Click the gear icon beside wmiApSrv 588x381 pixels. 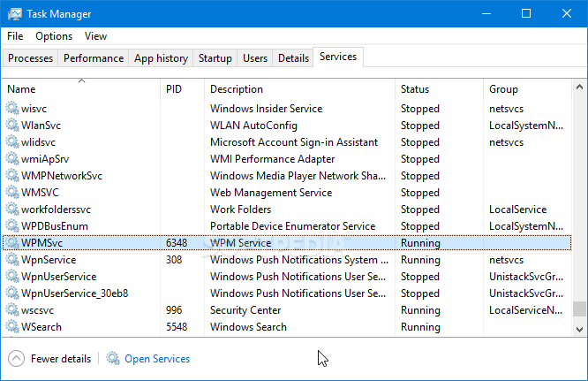12,158
